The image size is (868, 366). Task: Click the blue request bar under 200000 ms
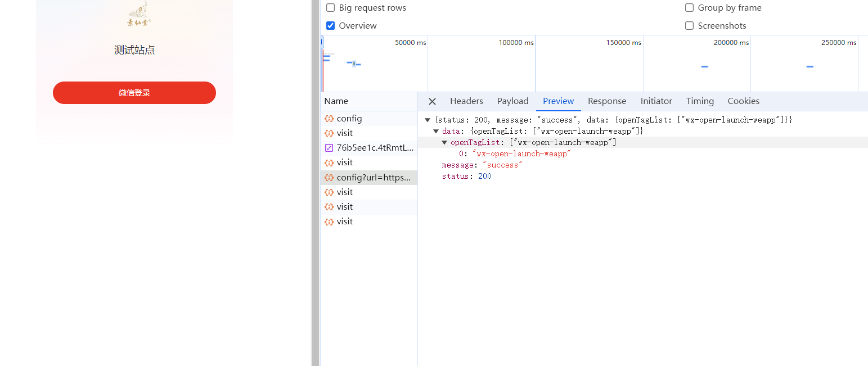[704, 67]
